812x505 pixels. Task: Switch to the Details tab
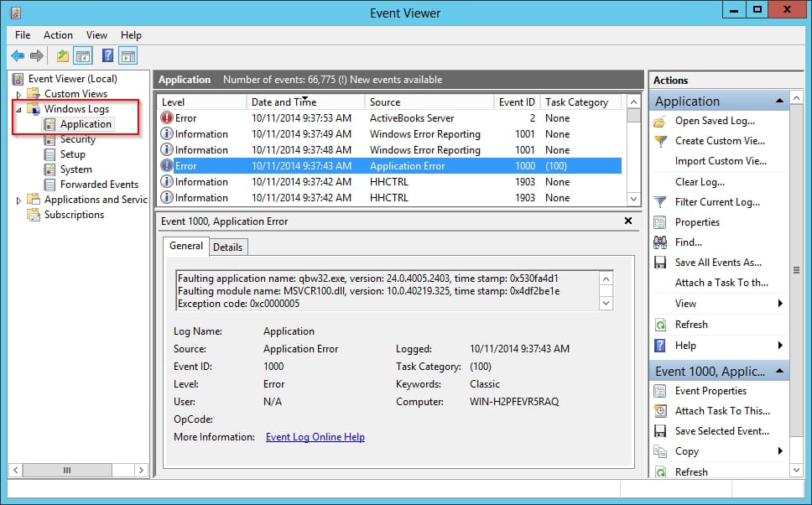coord(227,247)
